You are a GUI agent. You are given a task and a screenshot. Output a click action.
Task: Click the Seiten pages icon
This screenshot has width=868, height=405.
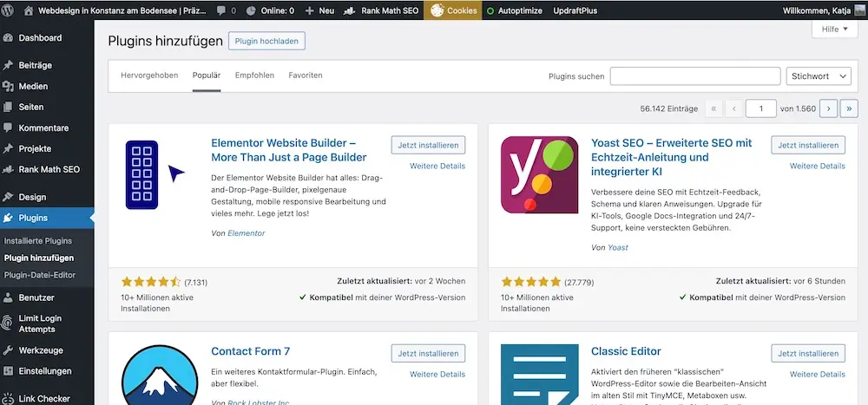pos(8,107)
